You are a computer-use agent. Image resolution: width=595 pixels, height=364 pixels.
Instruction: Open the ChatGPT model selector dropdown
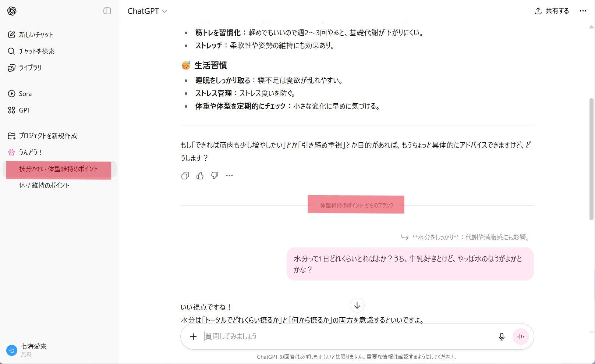(147, 11)
